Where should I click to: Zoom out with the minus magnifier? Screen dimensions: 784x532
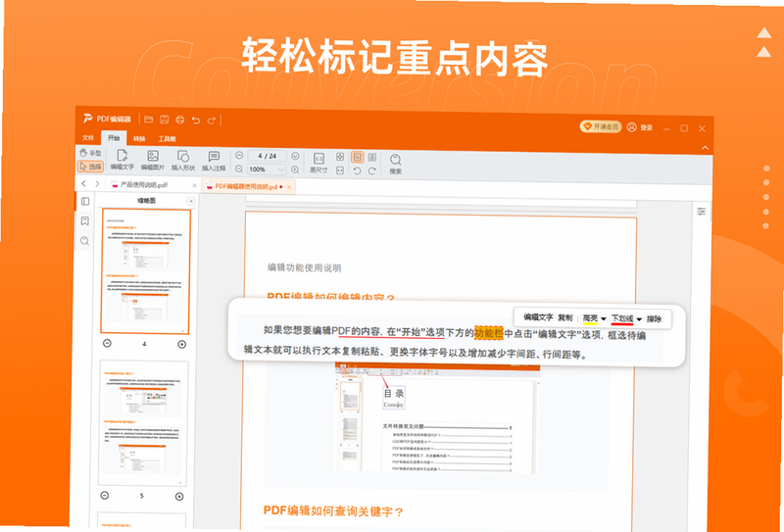[x=239, y=169]
